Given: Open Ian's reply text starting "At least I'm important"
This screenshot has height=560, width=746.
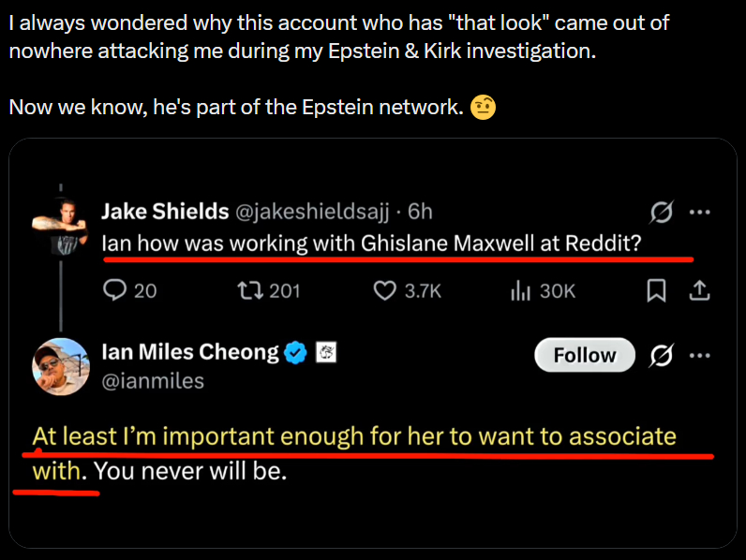Looking at the screenshot, I should [x=353, y=437].
